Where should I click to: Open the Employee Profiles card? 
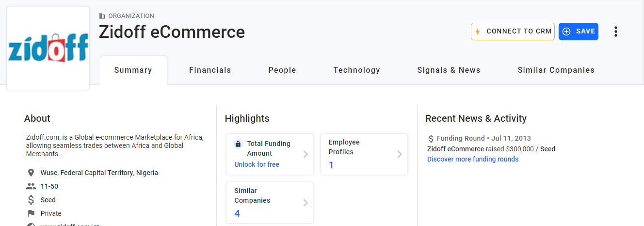[x=364, y=154]
